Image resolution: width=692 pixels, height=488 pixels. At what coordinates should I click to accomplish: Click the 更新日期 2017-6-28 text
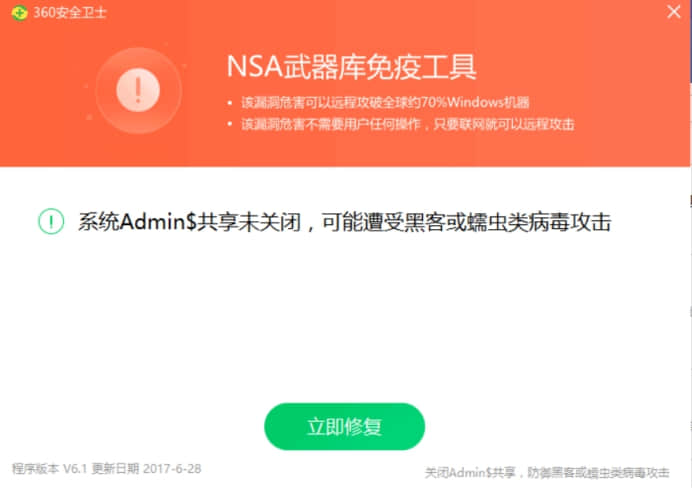tap(147, 469)
